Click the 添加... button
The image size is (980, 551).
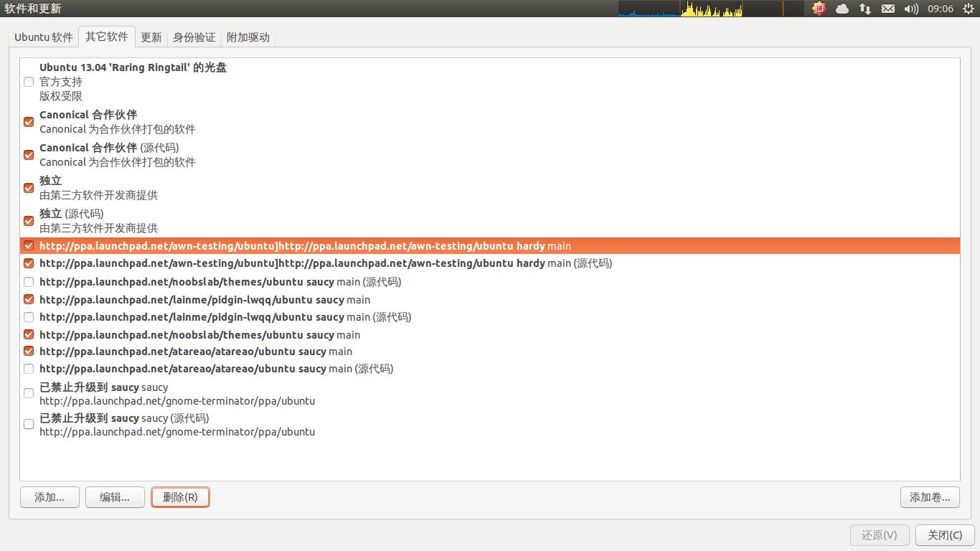pos(50,497)
